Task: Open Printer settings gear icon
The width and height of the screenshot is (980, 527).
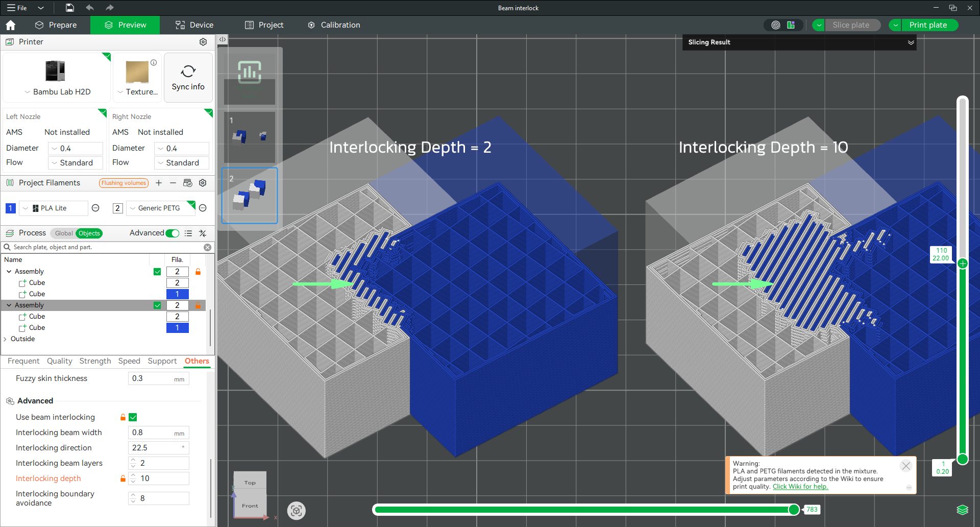Action: coord(203,42)
